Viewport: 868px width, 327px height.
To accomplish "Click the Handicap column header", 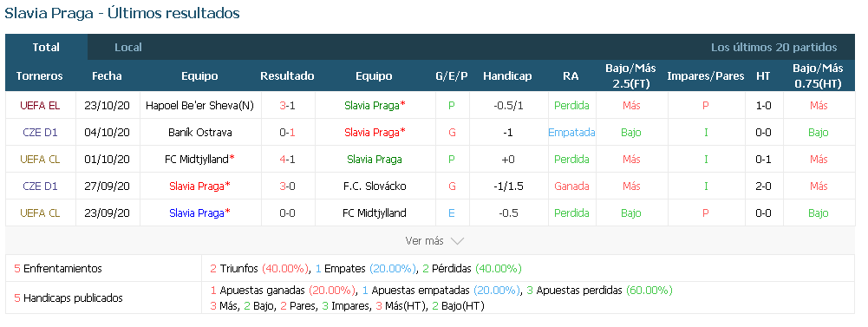I will [x=507, y=76].
